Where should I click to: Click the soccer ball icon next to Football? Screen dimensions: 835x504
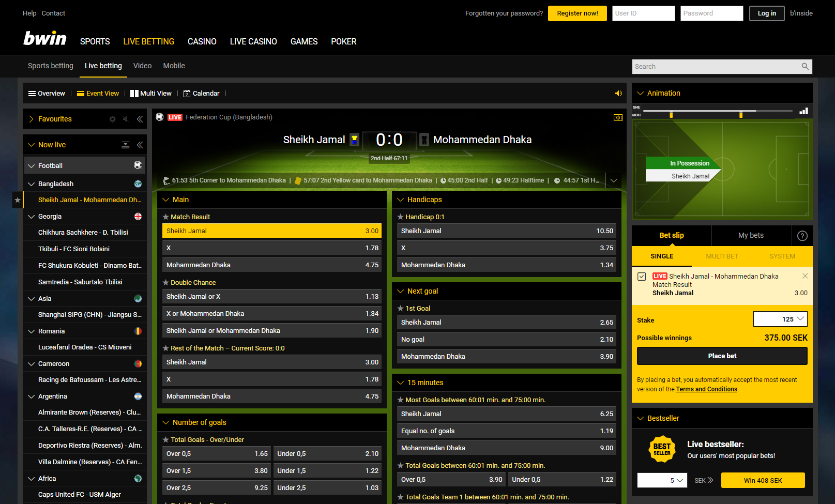pos(138,165)
